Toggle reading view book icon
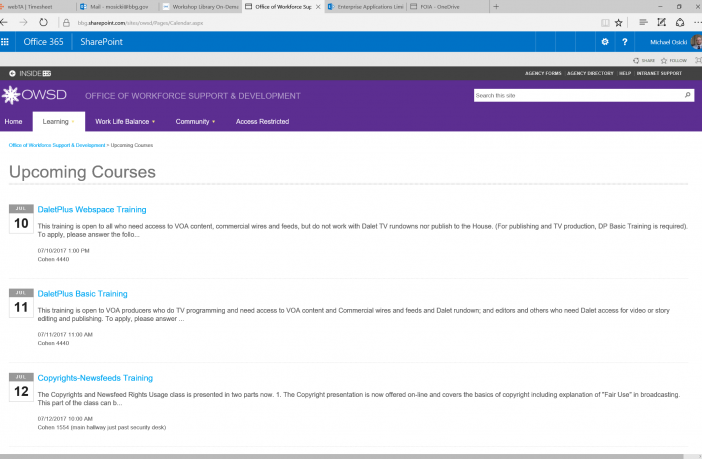This screenshot has height=459, width=702. pos(605,23)
